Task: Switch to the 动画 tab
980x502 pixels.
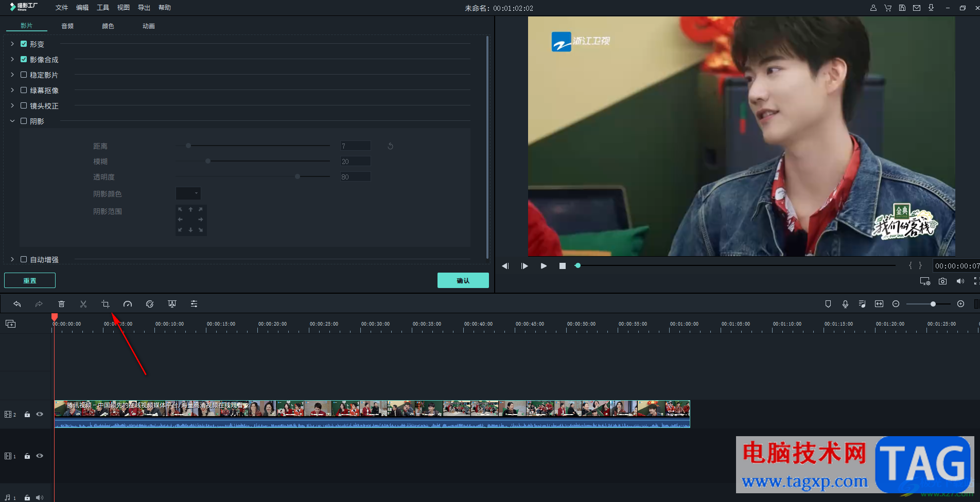Action: click(149, 26)
